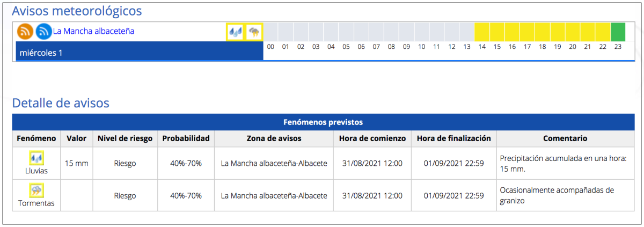
Task: Click the rain warning icon beside the timeline
Action: click(x=235, y=32)
